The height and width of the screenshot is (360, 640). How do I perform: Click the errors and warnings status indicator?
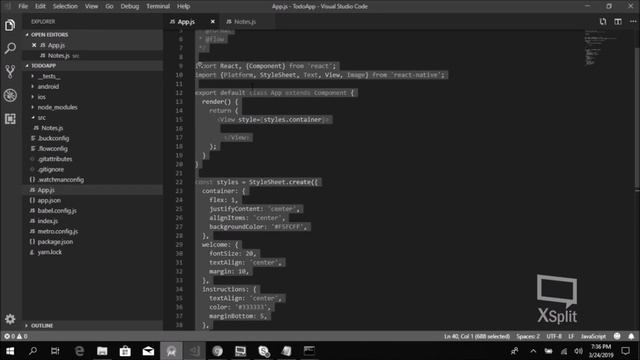[x=16, y=336]
